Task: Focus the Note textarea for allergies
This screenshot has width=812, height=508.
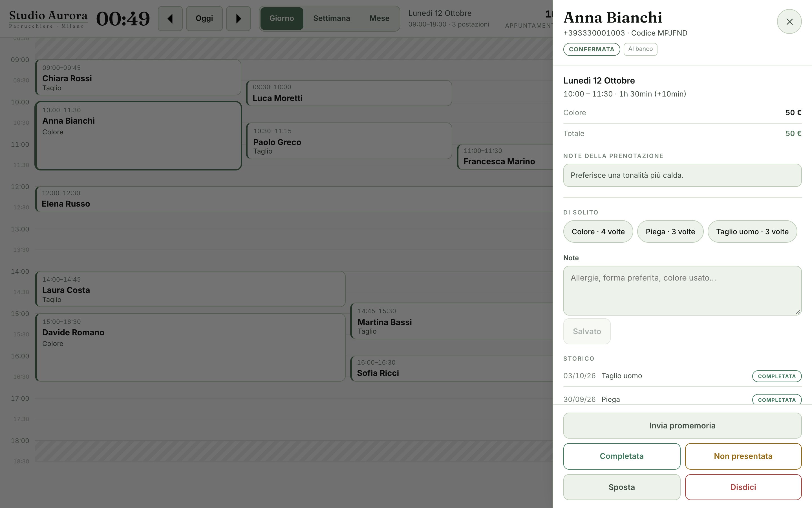Action: 682,291
